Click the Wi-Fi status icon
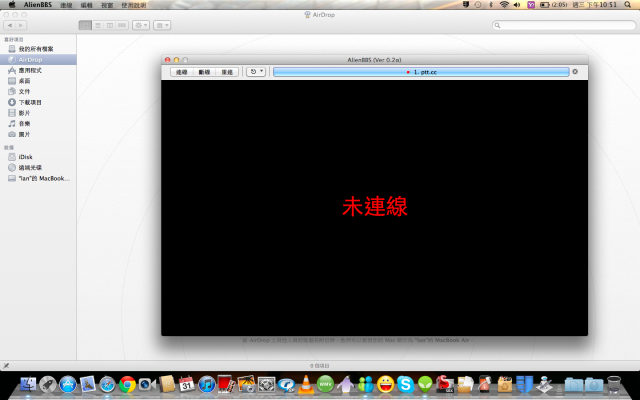Screen dimensions: 640x400 (504, 4)
